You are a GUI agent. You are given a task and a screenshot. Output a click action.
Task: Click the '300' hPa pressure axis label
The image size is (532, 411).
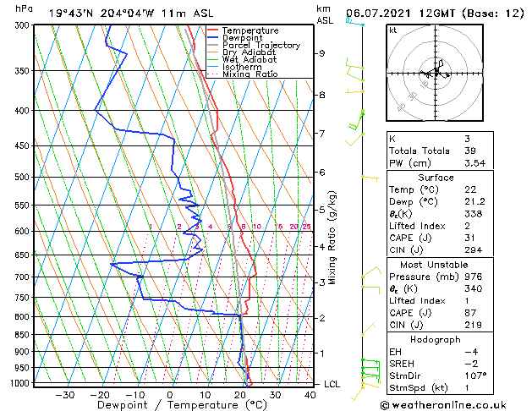pyautogui.click(x=24, y=25)
